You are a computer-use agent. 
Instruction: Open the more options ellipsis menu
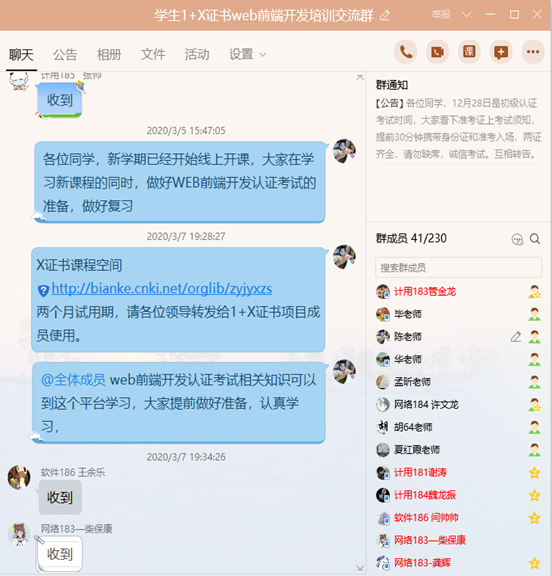[533, 52]
